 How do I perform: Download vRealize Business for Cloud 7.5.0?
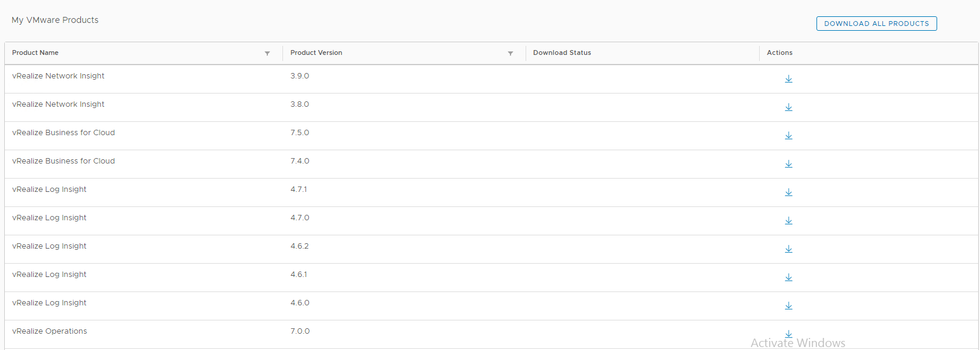pyautogui.click(x=788, y=136)
